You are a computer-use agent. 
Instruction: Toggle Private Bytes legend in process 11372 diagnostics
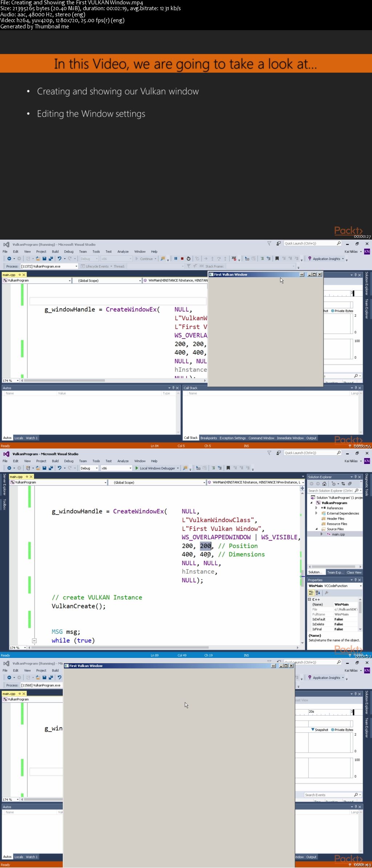(342, 311)
